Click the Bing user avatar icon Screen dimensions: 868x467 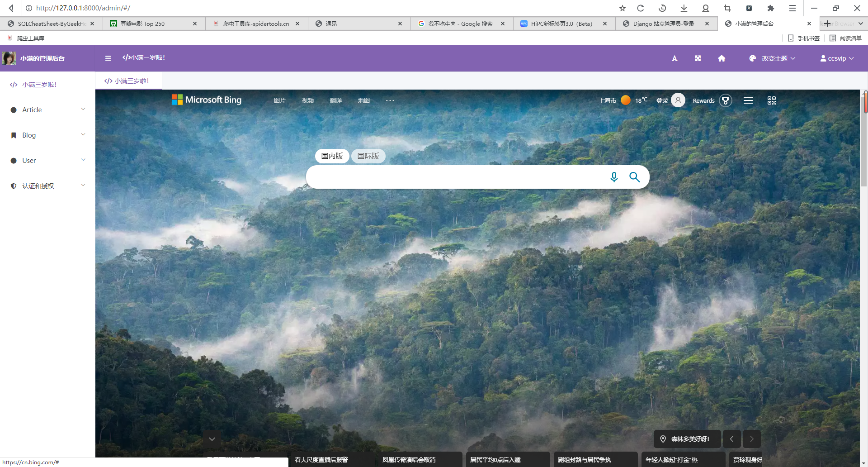point(678,100)
